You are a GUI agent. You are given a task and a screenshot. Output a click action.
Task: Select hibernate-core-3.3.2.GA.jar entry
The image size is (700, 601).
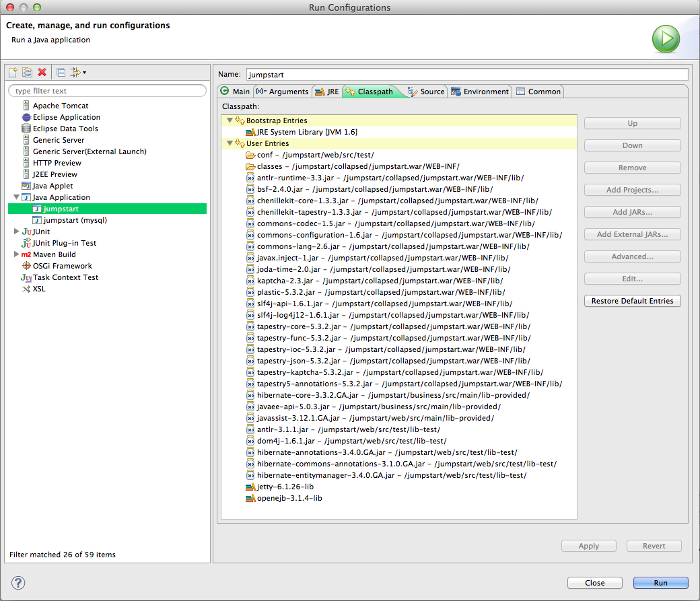pos(388,396)
